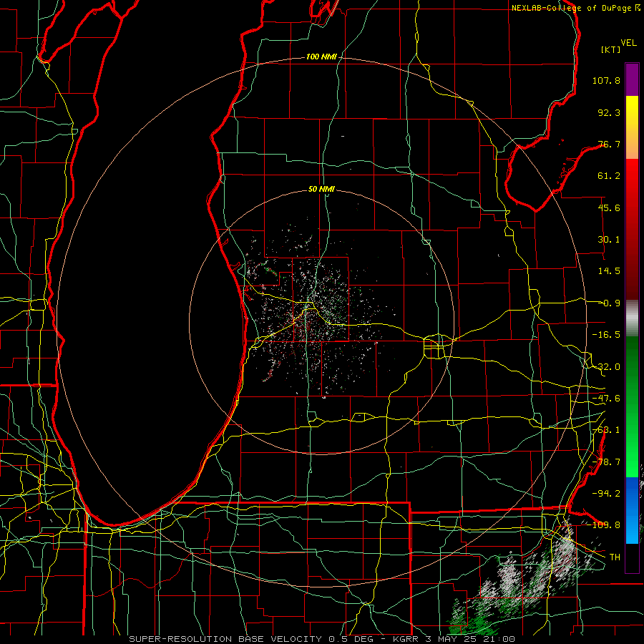Click the 50 NMI range ring label
The width and height of the screenshot is (644, 644).
click(321, 189)
